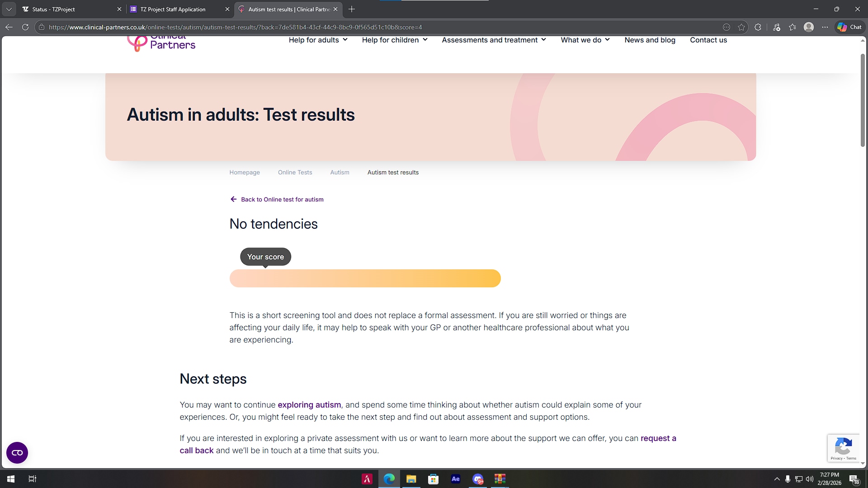The image size is (868, 488).
Task: Open the browser profile avatar icon
Action: [809, 27]
